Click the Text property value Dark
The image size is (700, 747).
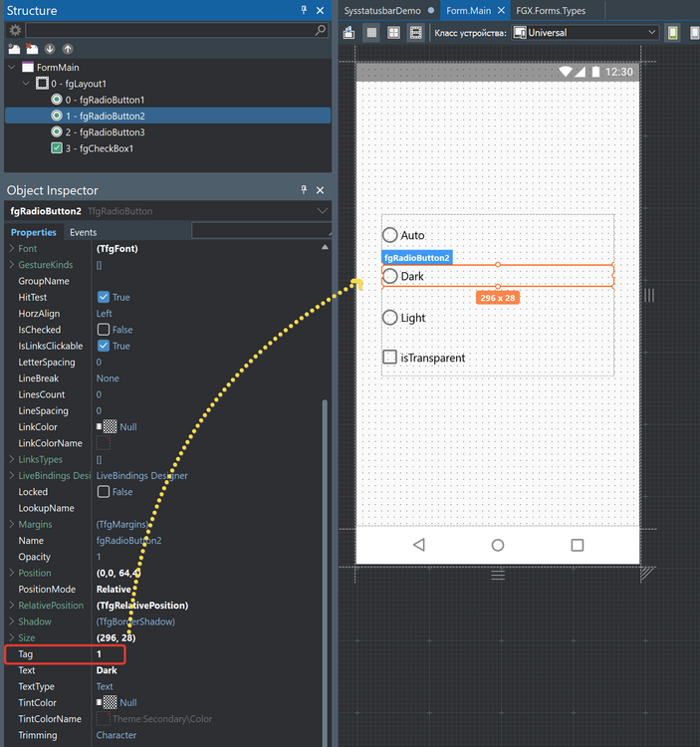pyautogui.click(x=107, y=670)
